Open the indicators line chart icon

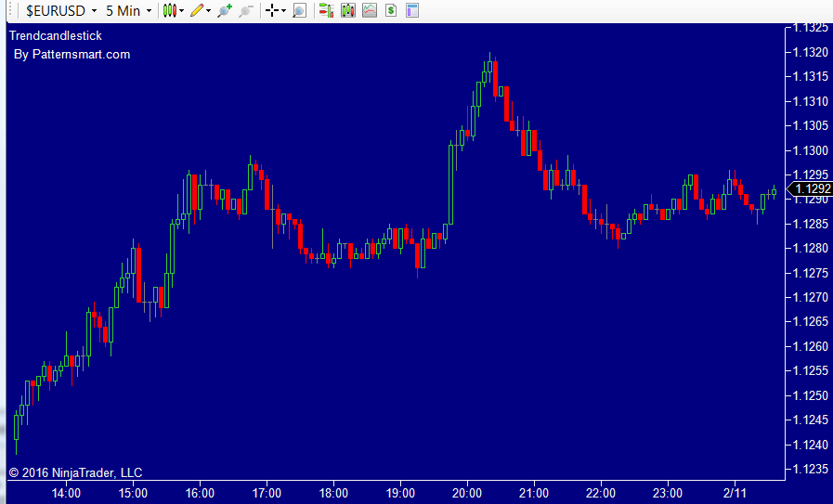[x=370, y=10]
